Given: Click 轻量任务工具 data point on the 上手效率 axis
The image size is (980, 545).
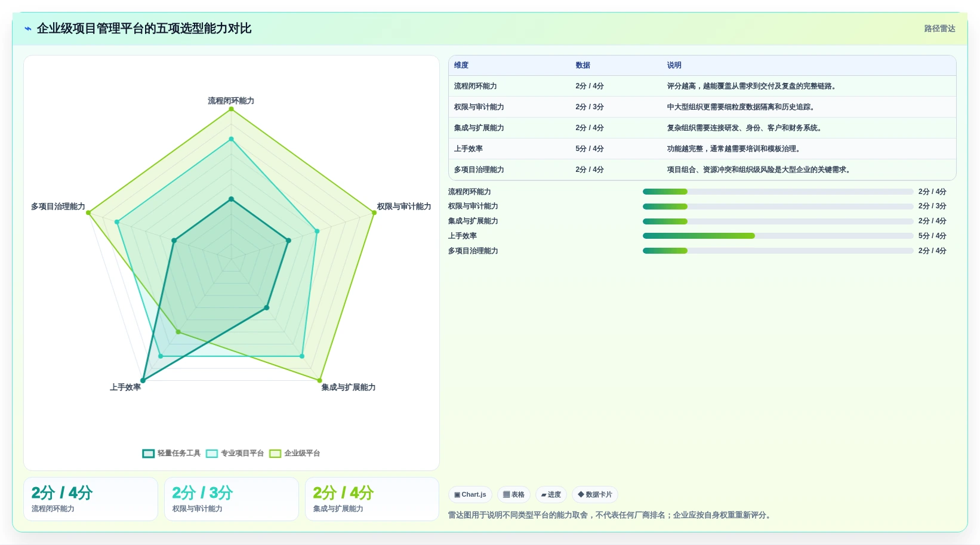Looking at the screenshot, I should [143, 380].
